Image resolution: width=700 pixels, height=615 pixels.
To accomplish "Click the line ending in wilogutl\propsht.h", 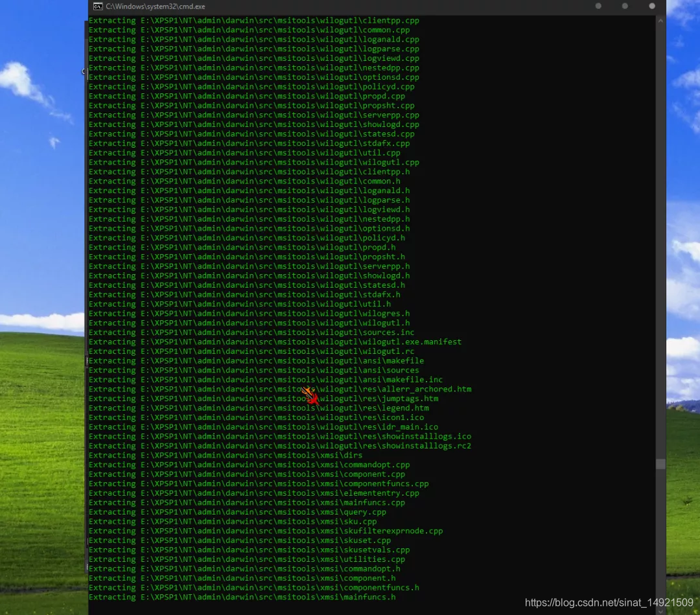I will point(247,257).
